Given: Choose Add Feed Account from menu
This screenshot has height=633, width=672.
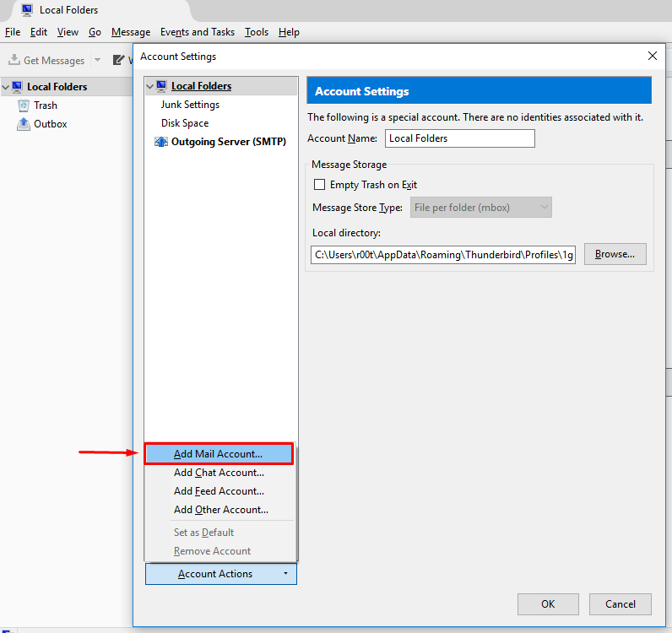Looking at the screenshot, I should click(219, 491).
